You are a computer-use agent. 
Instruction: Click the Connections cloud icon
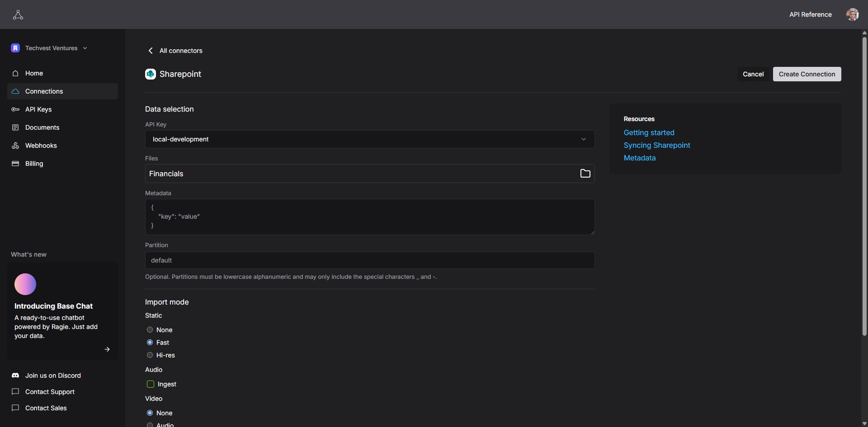tap(15, 91)
